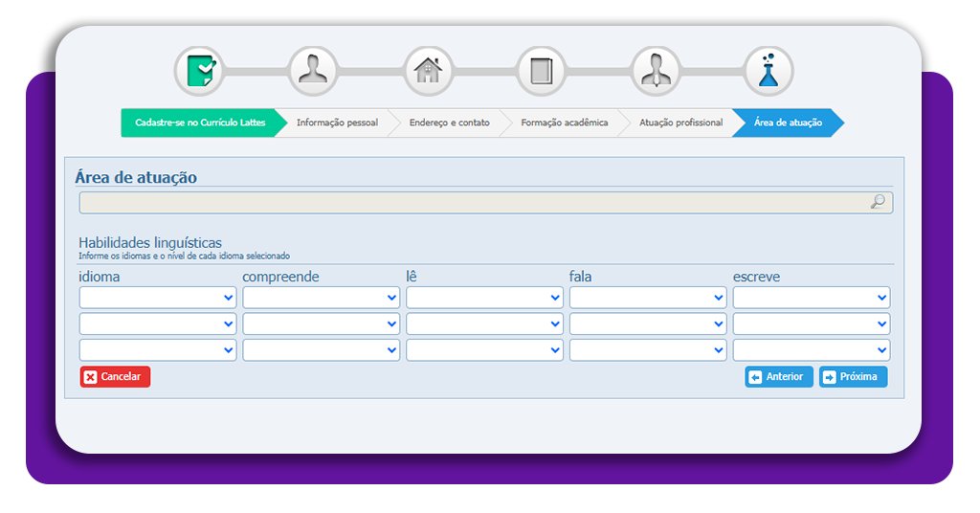
Task: Click the magnifying glass search icon
Action: [x=879, y=202]
